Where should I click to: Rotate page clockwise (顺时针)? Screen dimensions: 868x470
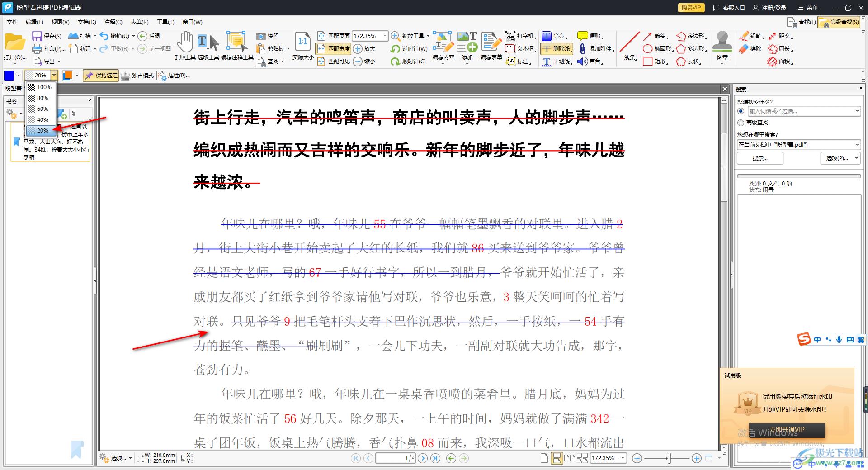pyautogui.click(x=409, y=62)
